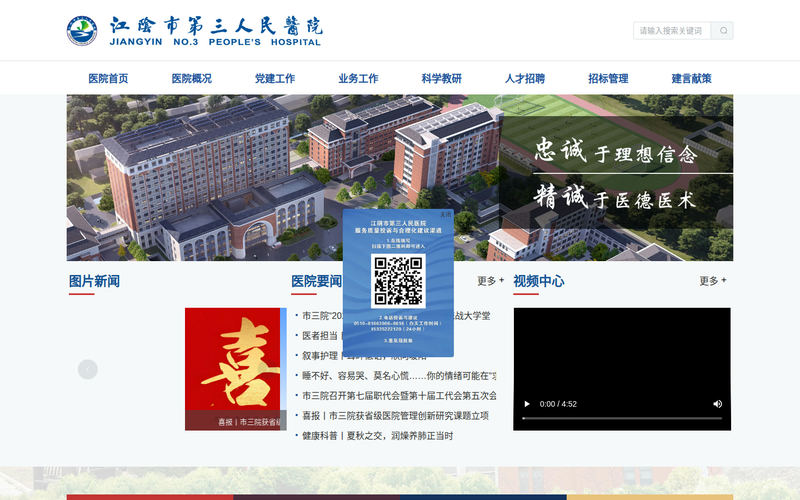Open the 党建工作 menu item

pyautogui.click(x=275, y=79)
